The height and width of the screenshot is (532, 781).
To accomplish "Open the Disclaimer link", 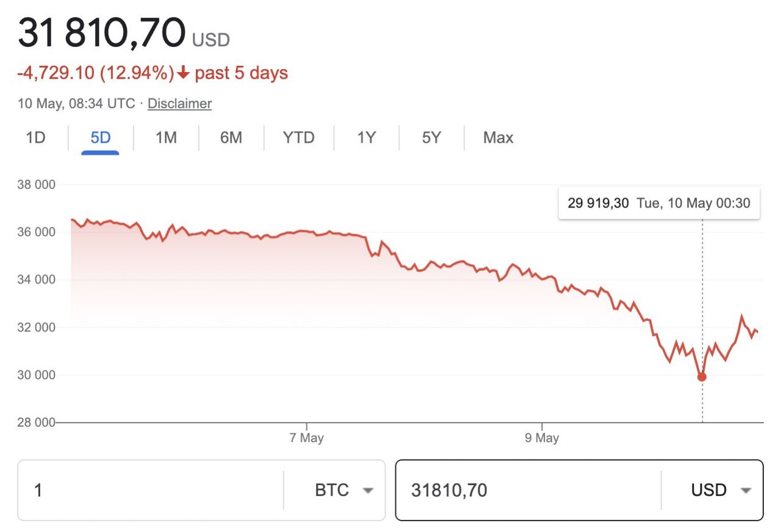I will point(179,104).
